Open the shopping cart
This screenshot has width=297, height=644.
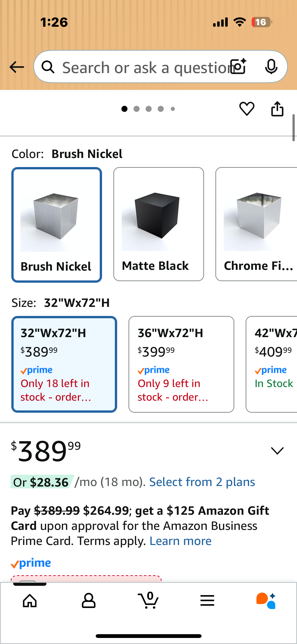click(149, 601)
